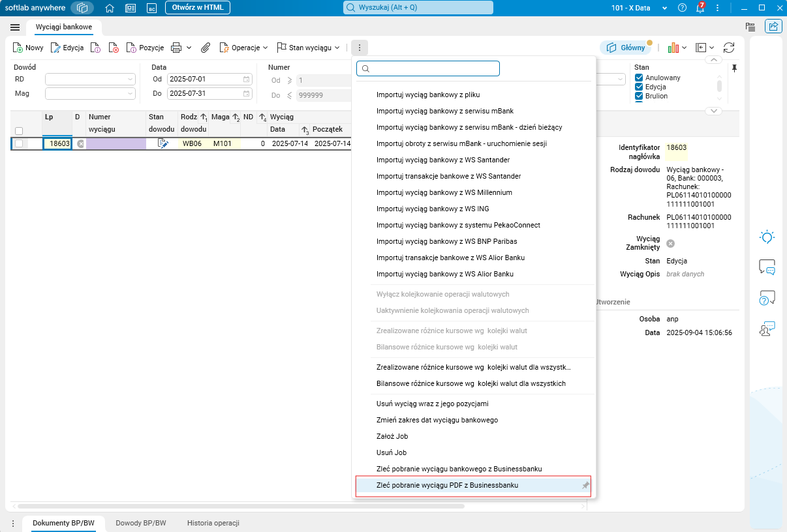This screenshot has height=532, width=787.
Task: Click the Otwórz w HTML button
Action: click(198, 8)
